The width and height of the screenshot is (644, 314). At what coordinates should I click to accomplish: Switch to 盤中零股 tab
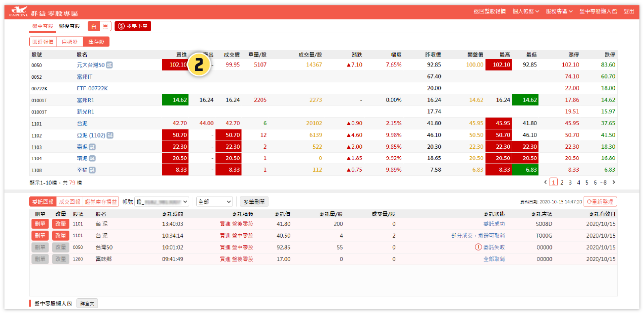coord(43,26)
